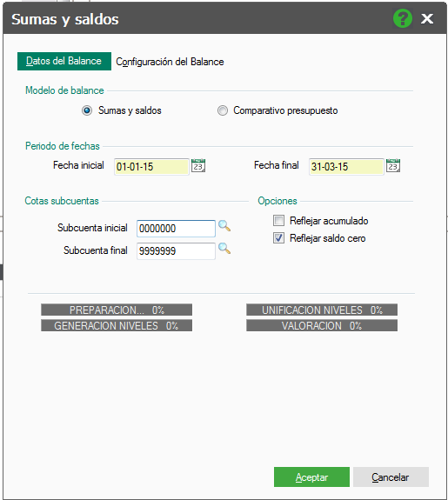Switch to Datos del Balance tab
448x500 pixels.
click(x=64, y=61)
